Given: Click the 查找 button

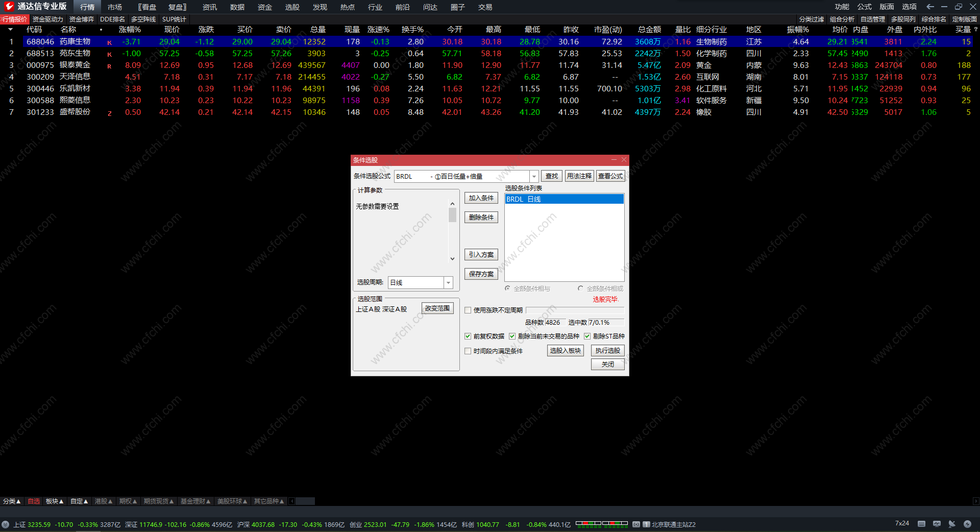Looking at the screenshot, I should tap(551, 176).
